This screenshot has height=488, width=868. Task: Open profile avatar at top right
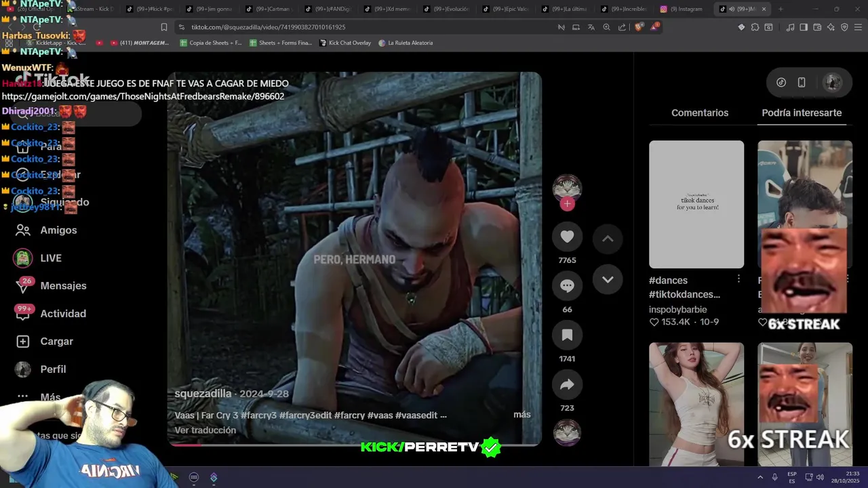(832, 83)
